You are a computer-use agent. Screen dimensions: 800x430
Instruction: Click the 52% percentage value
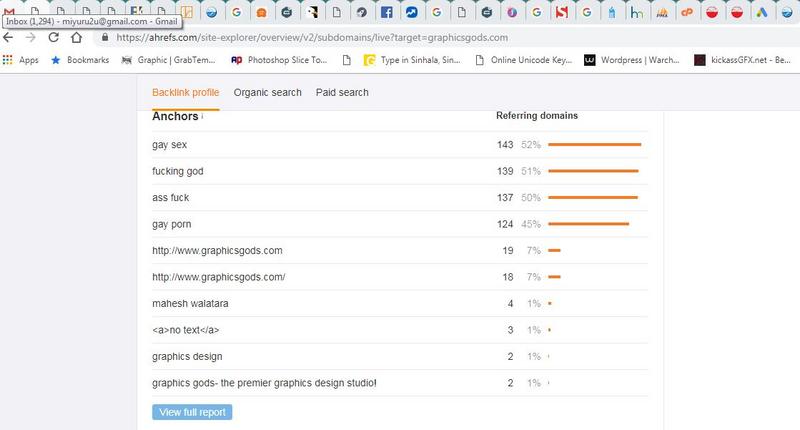(531, 145)
